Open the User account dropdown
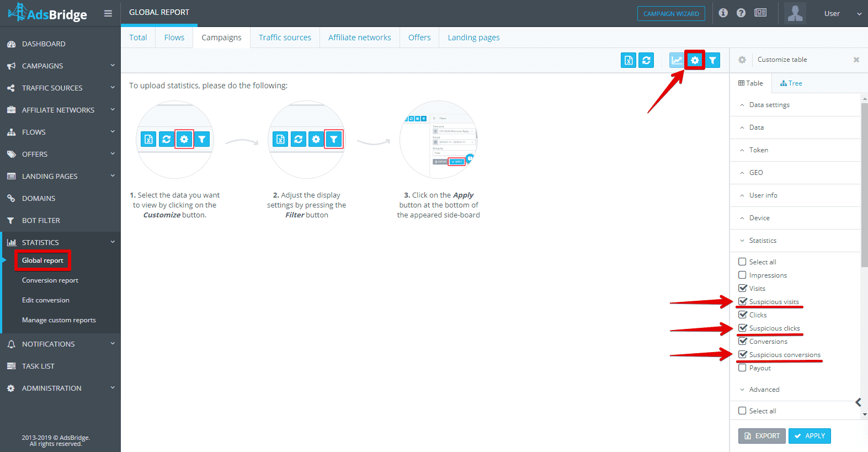This screenshot has height=452, width=868. coord(843,13)
